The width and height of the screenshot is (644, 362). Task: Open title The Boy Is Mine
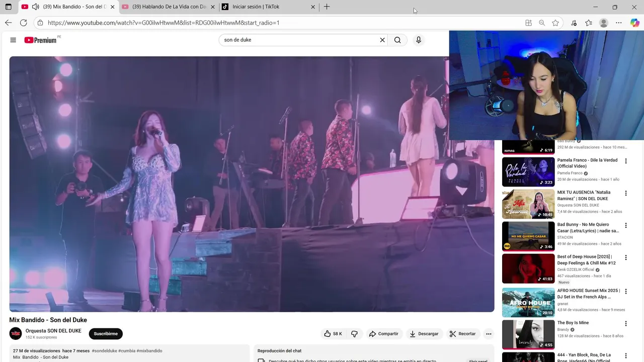573,323
